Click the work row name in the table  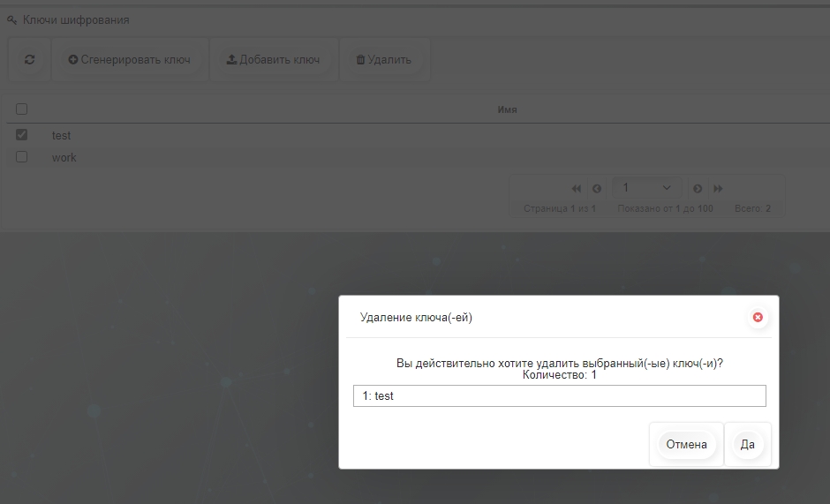(64, 158)
